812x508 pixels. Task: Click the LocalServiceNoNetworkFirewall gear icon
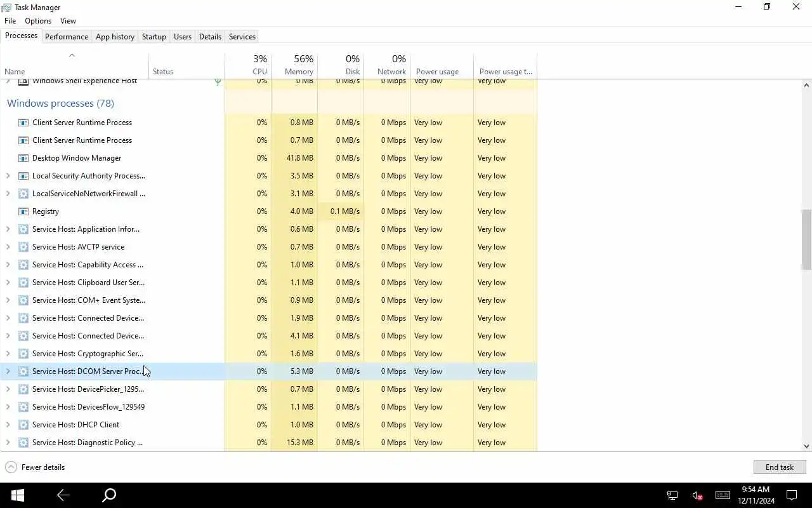coord(23,194)
